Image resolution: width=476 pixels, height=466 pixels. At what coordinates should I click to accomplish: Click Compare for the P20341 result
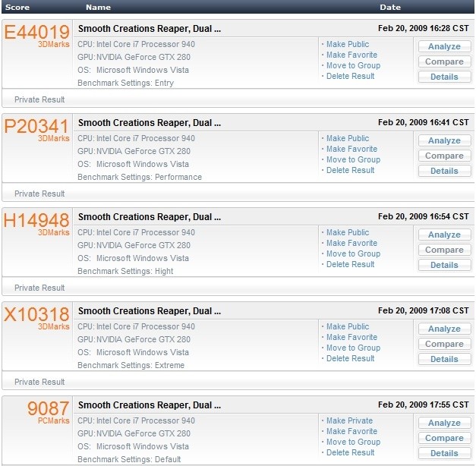(x=444, y=156)
